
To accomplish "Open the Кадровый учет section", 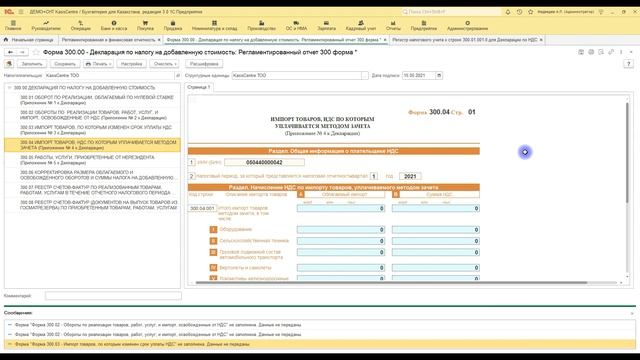I will click(361, 26).
